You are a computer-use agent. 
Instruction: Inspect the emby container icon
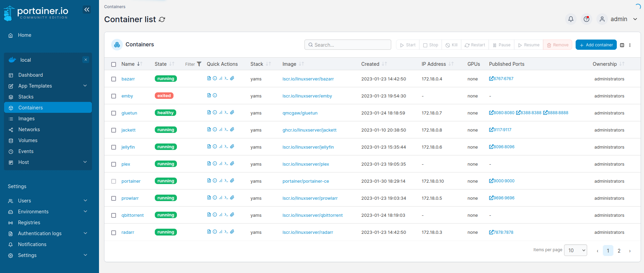click(x=215, y=95)
